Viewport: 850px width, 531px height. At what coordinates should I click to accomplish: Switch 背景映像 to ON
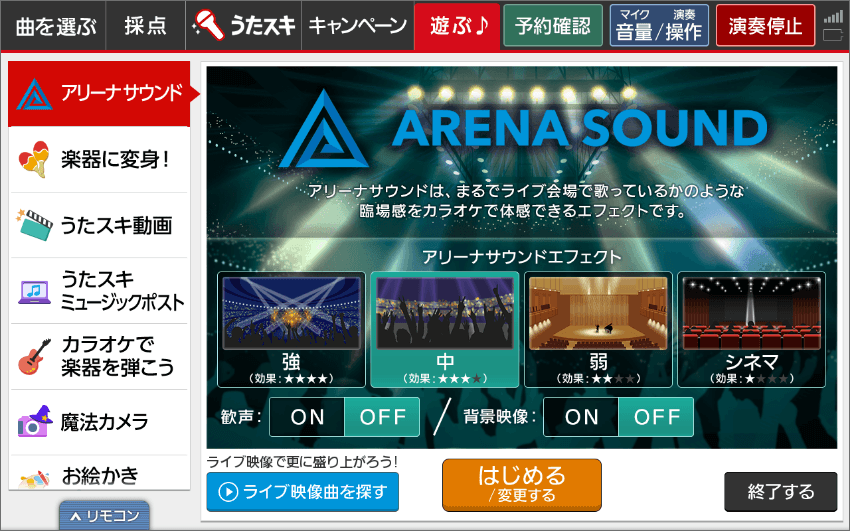coord(581,417)
